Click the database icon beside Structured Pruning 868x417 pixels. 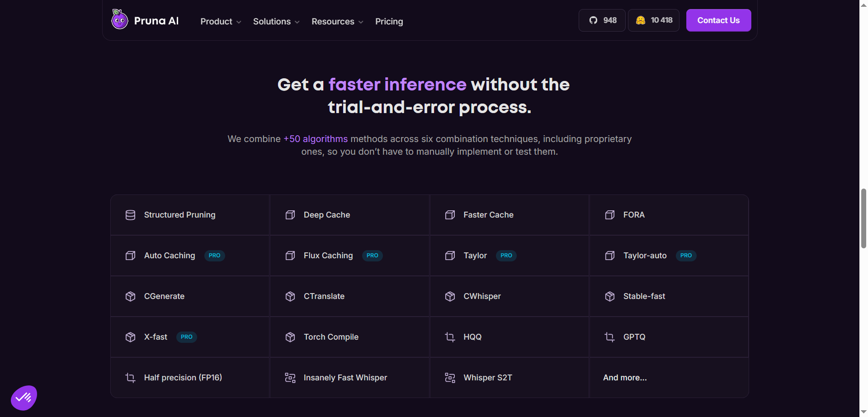(x=130, y=215)
